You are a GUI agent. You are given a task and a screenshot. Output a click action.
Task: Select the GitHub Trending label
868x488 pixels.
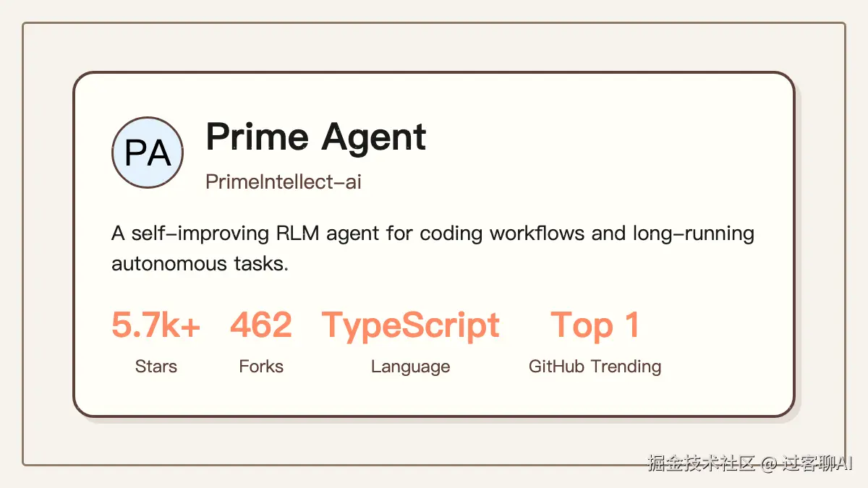coord(595,367)
